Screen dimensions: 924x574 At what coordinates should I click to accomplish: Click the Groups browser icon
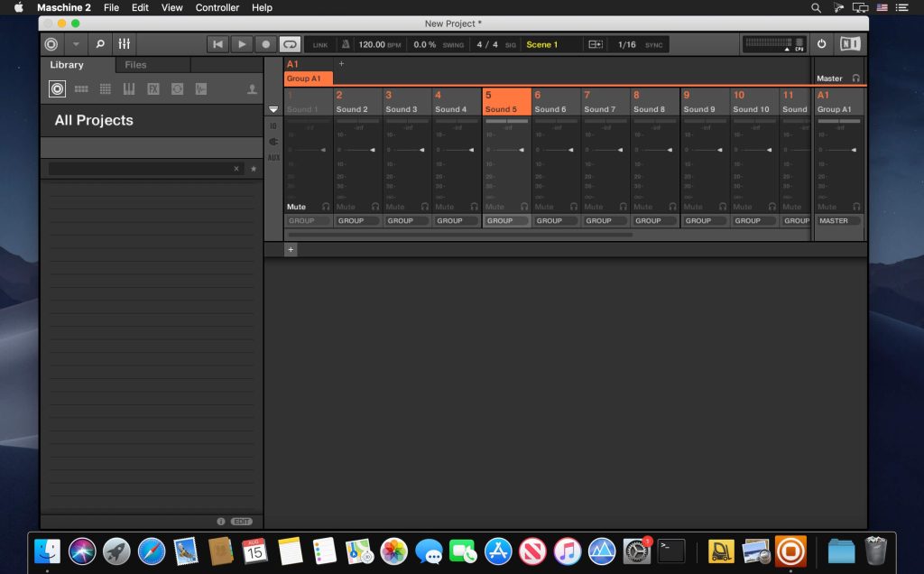(81, 88)
